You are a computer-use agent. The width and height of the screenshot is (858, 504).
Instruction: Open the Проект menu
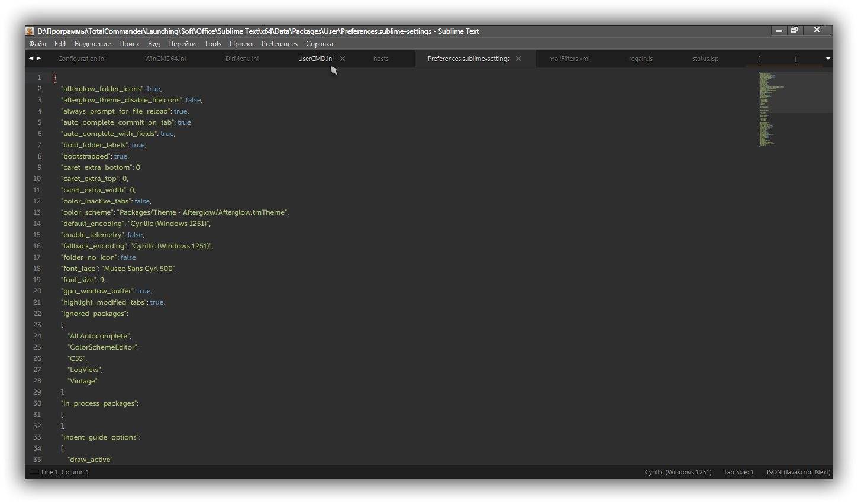pyautogui.click(x=241, y=44)
